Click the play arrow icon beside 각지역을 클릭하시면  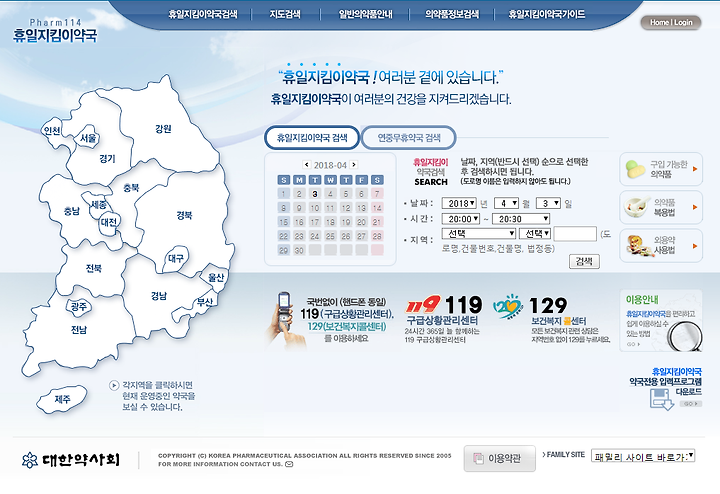pos(114,385)
